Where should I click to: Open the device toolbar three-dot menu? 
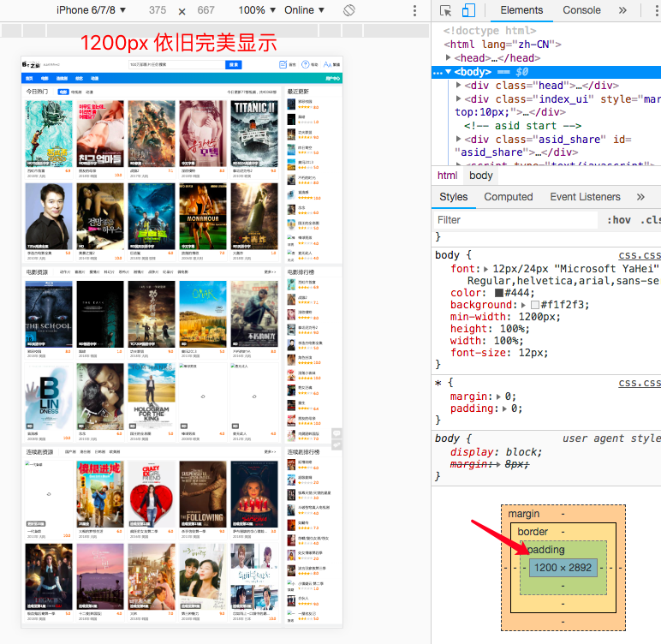coord(414,10)
